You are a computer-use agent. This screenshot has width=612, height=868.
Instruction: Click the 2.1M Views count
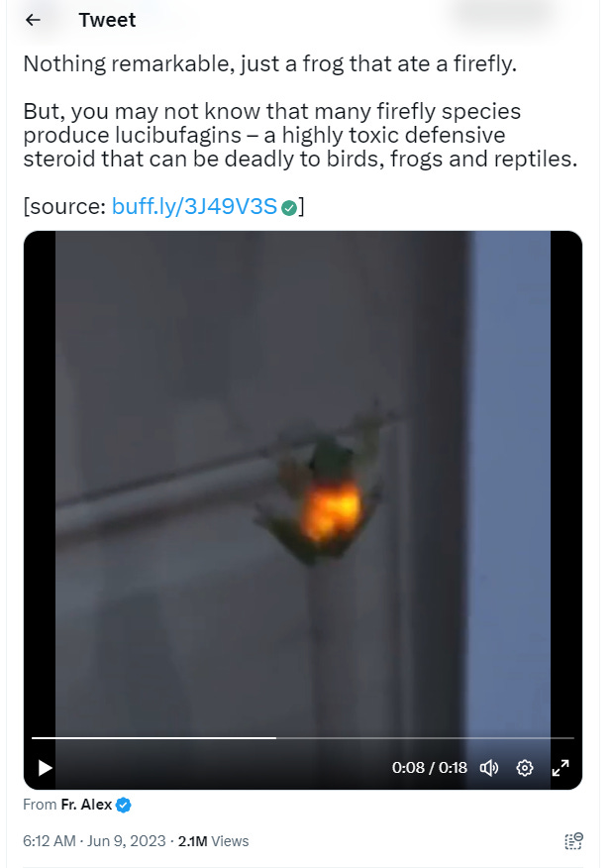[x=214, y=841]
